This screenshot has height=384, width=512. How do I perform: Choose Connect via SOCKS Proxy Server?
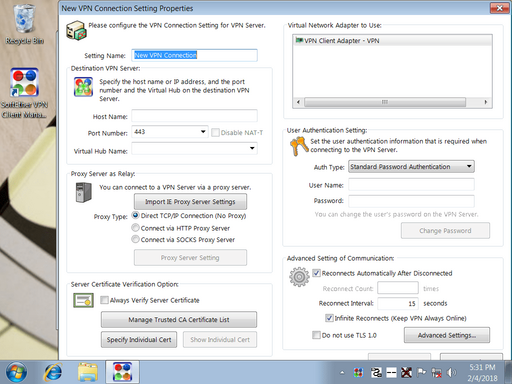(135, 239)
